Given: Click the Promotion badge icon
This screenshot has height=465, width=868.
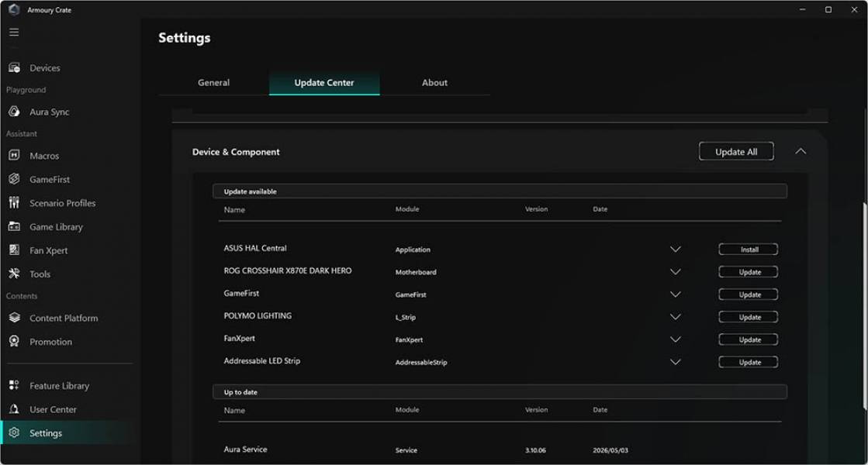Looking at the screenshot, I should click(x=15, y=341).
